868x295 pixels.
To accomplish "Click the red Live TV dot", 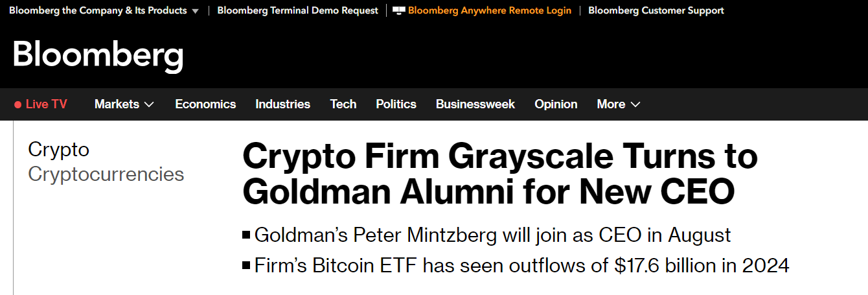I will pyautogui.click(x=18, y=104).
